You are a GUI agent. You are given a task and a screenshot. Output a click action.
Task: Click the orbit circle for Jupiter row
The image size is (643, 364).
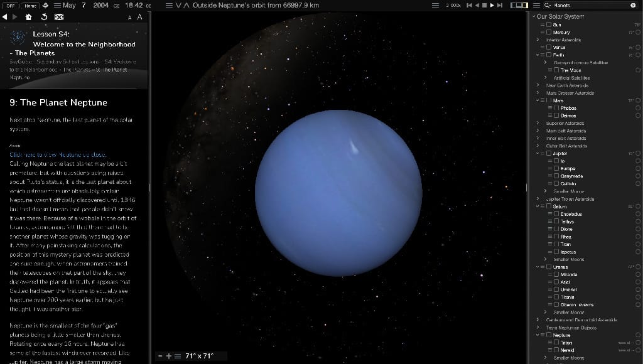click(x=638, y=153)
